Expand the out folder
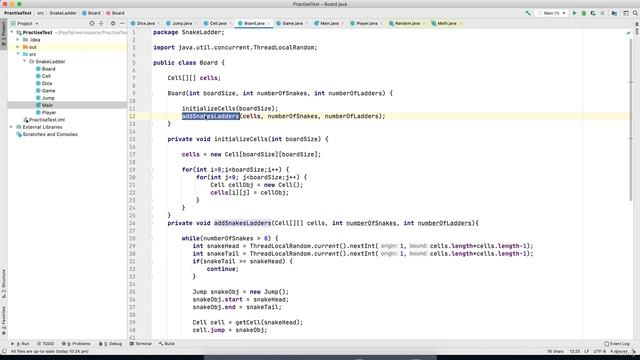The width and height of the screenshot is (640, 360). 18,47
